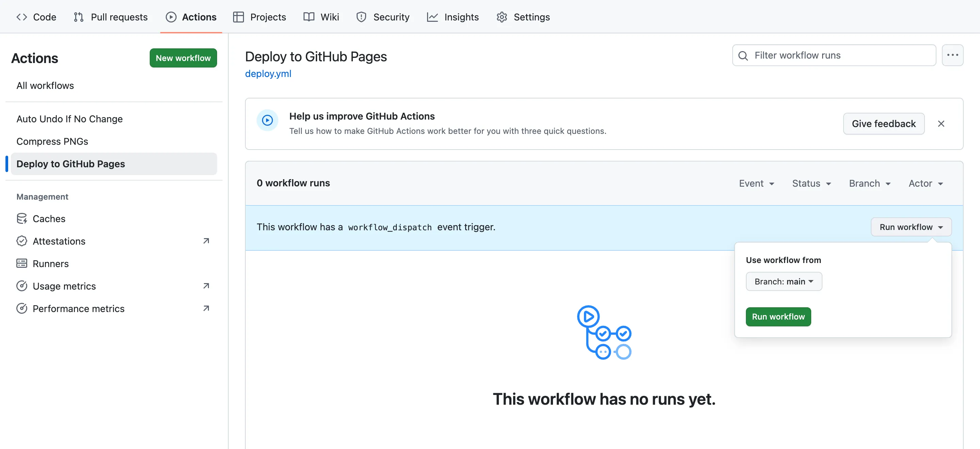
Task: Click the New workflow button
Action: coord(183,58)
